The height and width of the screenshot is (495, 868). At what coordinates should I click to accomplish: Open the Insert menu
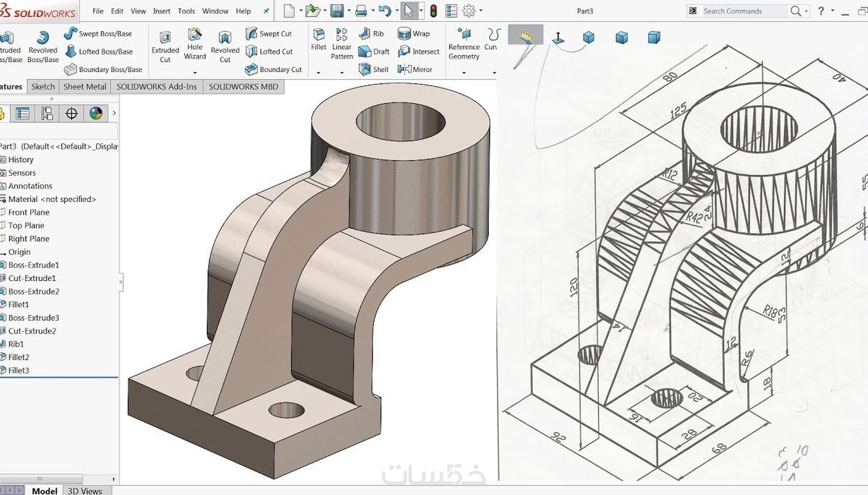(x=162, y=11)
